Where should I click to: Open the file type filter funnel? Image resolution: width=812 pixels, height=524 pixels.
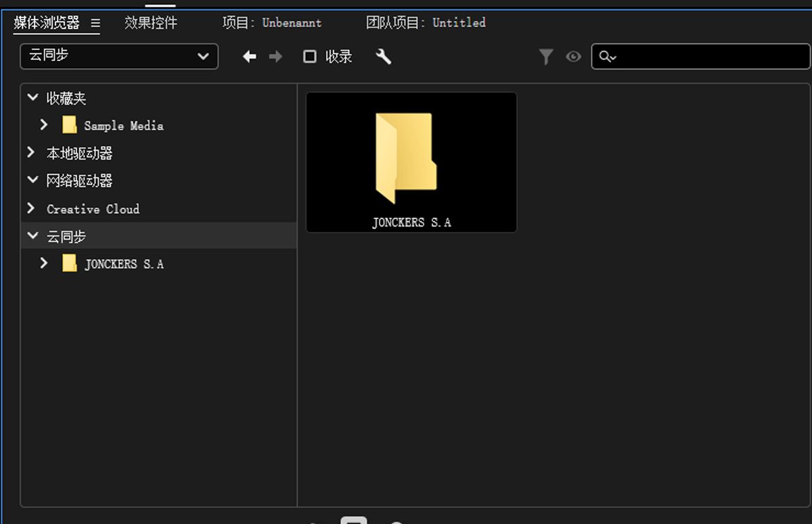[546, 57]
